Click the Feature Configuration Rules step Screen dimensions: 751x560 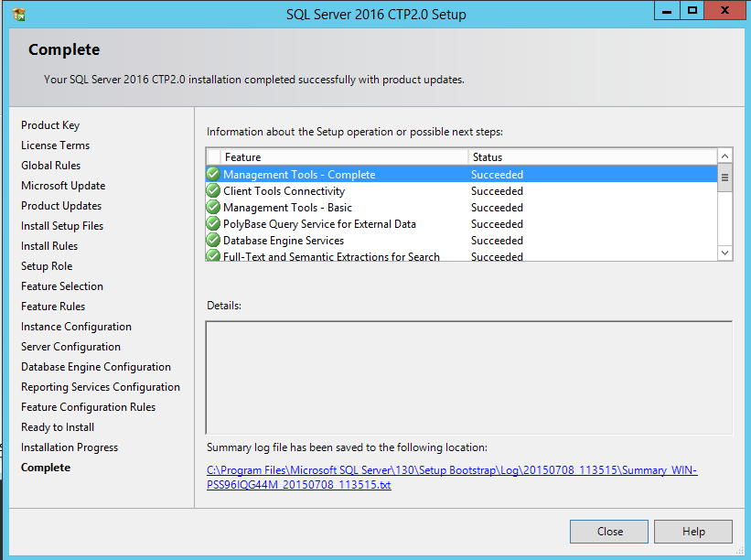[x=88, y=407]
